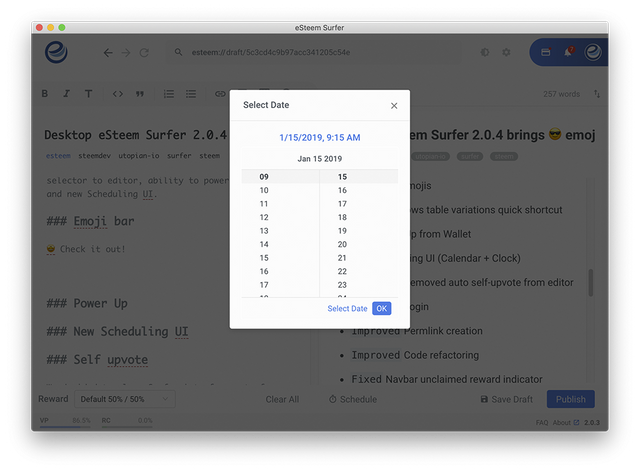
Task: Confirm date with OK button
Action: click(382, 309)
